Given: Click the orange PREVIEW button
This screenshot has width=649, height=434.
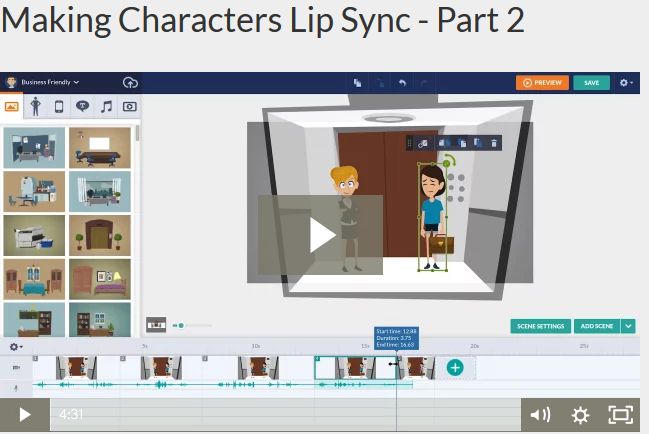Looking at the screenshot, I should tap(542, 83).
